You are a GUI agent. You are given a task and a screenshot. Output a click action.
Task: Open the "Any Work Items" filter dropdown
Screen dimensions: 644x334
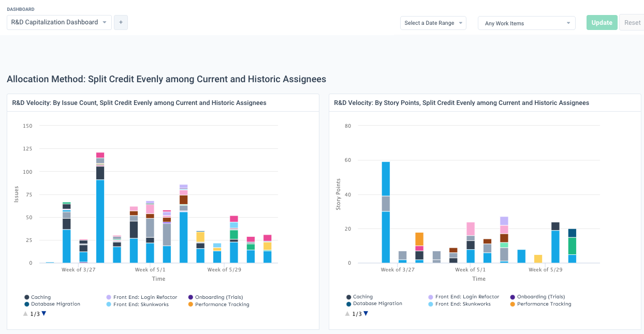526,23
